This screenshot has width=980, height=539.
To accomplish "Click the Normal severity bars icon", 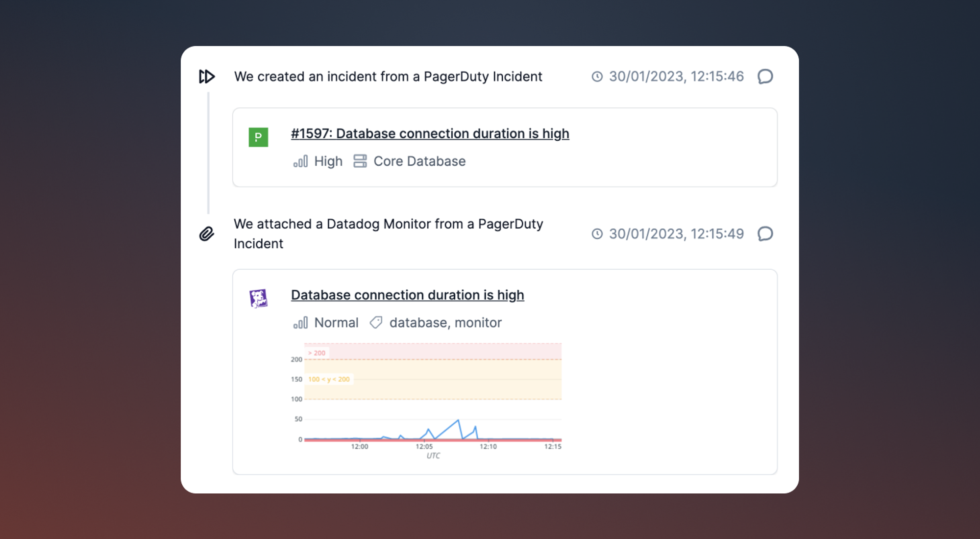I will [x=300, y=323].
